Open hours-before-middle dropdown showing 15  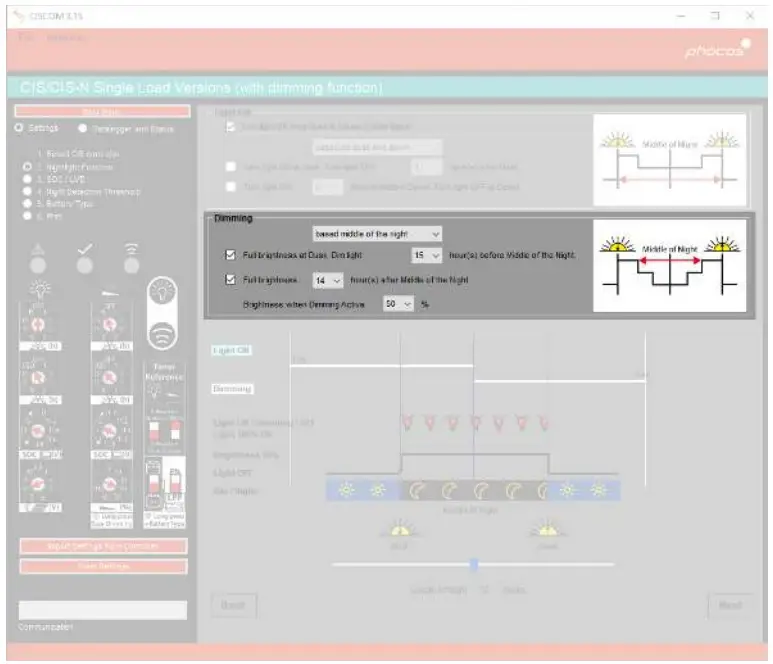pos(426,255)
